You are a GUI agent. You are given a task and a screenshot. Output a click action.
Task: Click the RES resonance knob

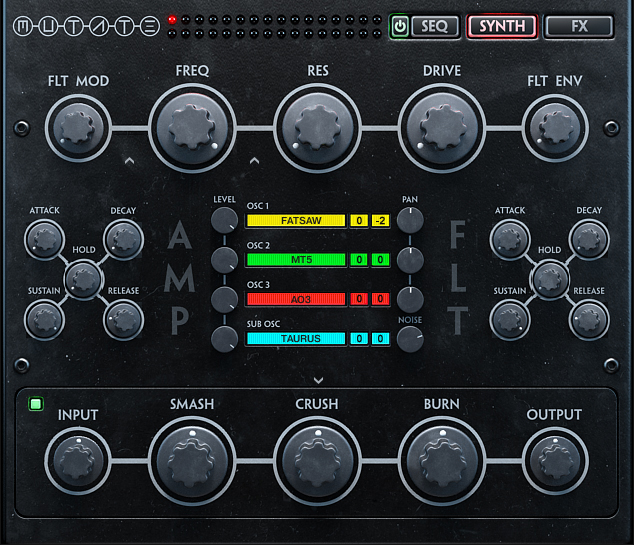316,127
